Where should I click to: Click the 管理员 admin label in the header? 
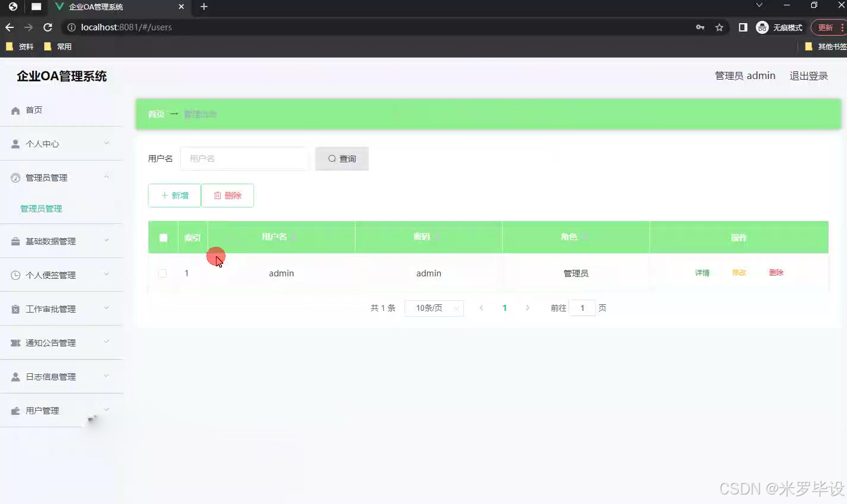(x=745, y=76)
